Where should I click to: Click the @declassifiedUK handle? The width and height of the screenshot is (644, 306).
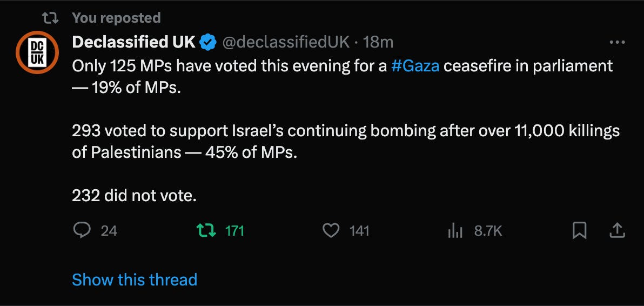tap(286, 42)
